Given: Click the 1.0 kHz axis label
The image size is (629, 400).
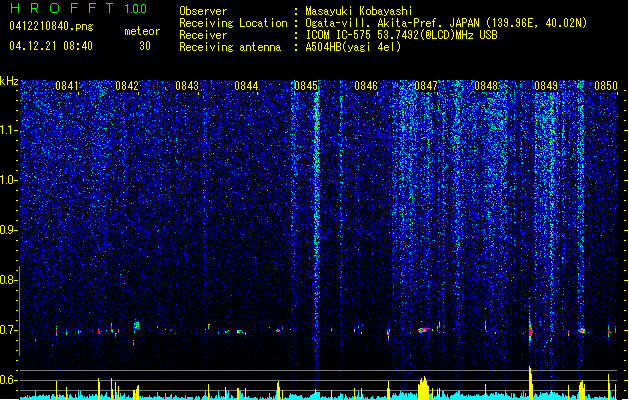Looking at the screenshot, I should click(9, 180).
